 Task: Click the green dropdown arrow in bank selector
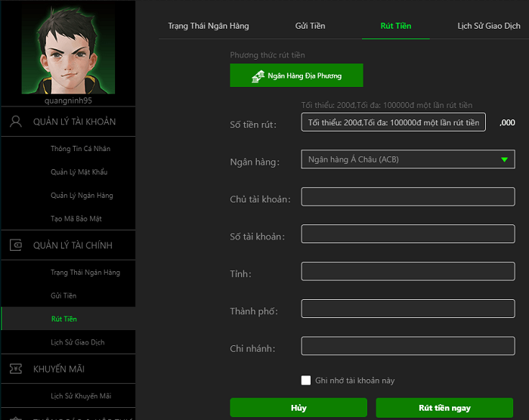point(504,159)
